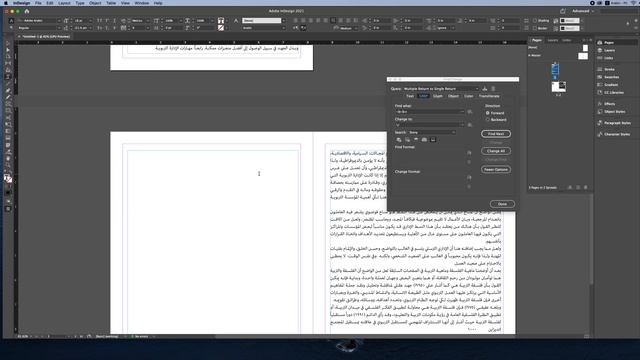This screenshot has height=360, width=640.
Task: Select the Type tool in the toolbox
Action: pos(8,77)
